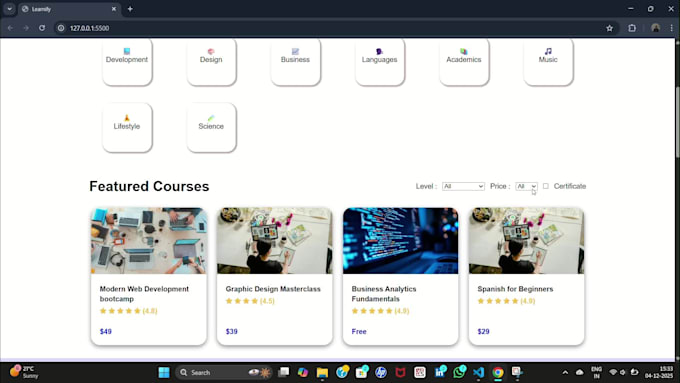Click the Free price label

coord(359,331)
